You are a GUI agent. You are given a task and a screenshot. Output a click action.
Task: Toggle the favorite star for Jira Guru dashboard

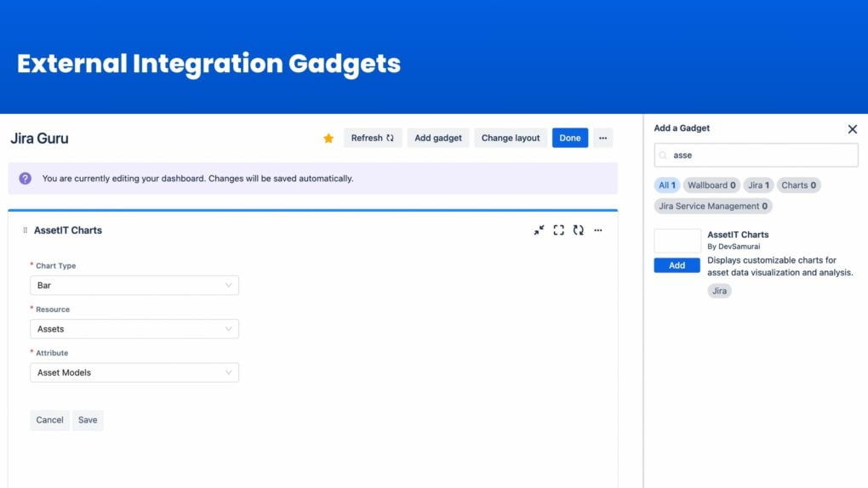(328, 139)
